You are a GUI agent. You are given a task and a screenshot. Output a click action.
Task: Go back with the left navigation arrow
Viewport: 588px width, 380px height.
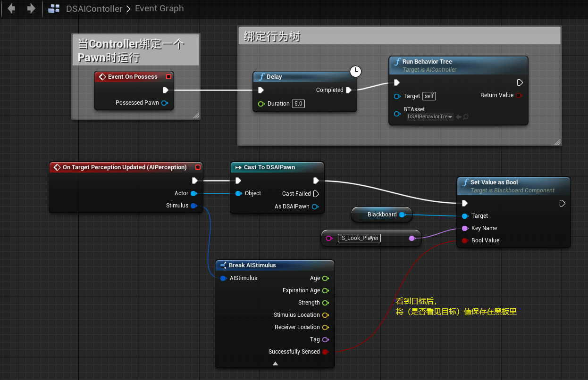click(11, 8)
